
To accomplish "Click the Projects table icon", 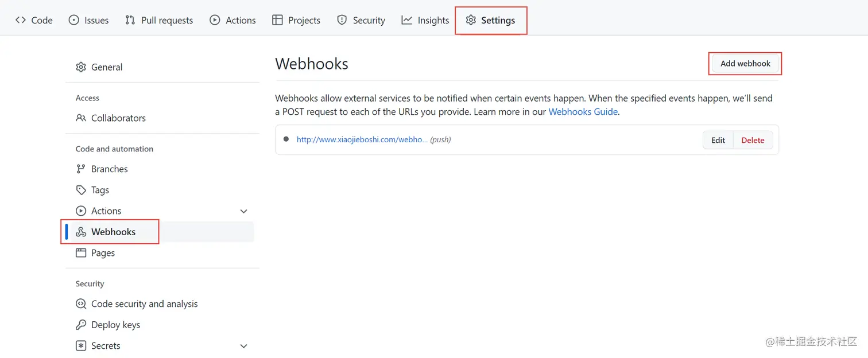I will pyautogui.click(x=277, y=20).
